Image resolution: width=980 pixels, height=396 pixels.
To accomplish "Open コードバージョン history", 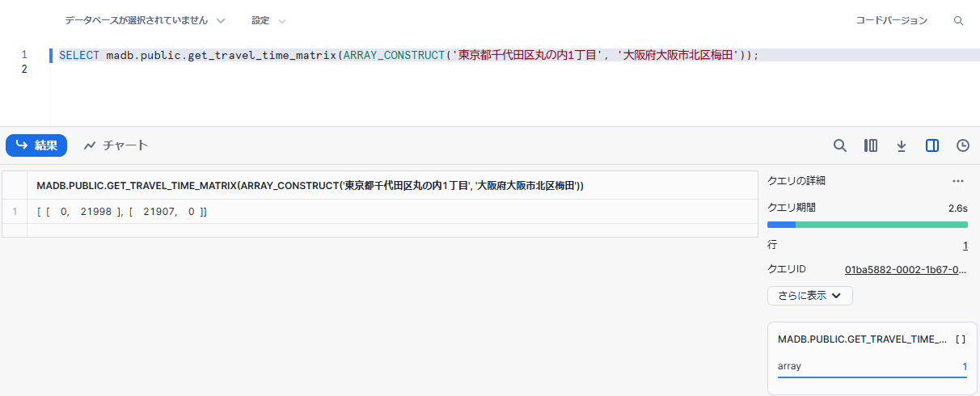I will (892, 20).
